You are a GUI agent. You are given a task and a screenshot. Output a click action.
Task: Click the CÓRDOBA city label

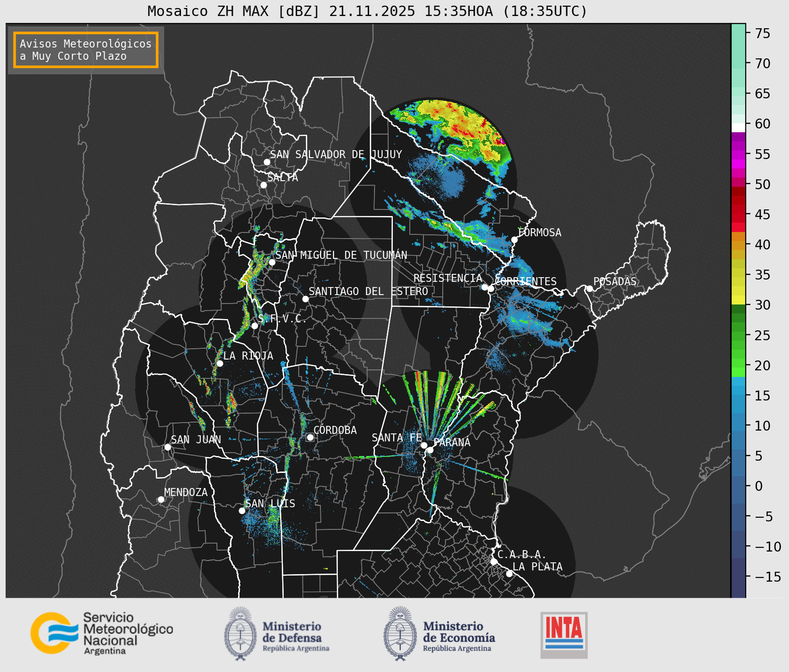(x=335, y=430)
